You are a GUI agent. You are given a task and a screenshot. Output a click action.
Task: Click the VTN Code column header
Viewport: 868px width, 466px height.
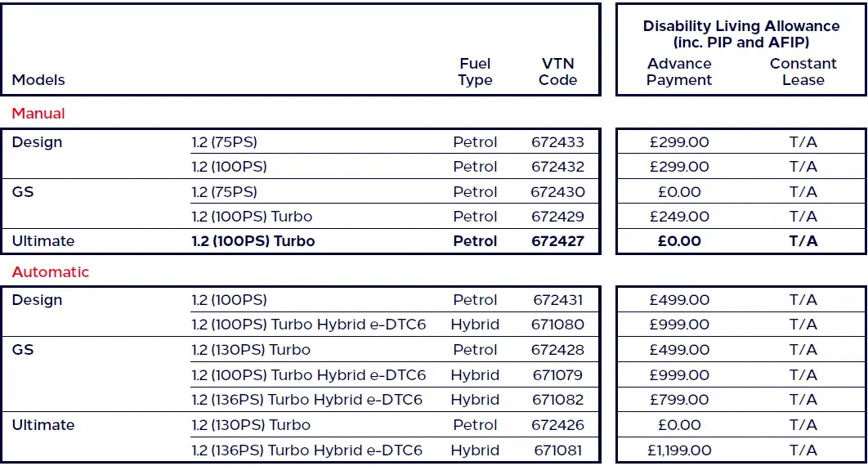coord(558,72)
